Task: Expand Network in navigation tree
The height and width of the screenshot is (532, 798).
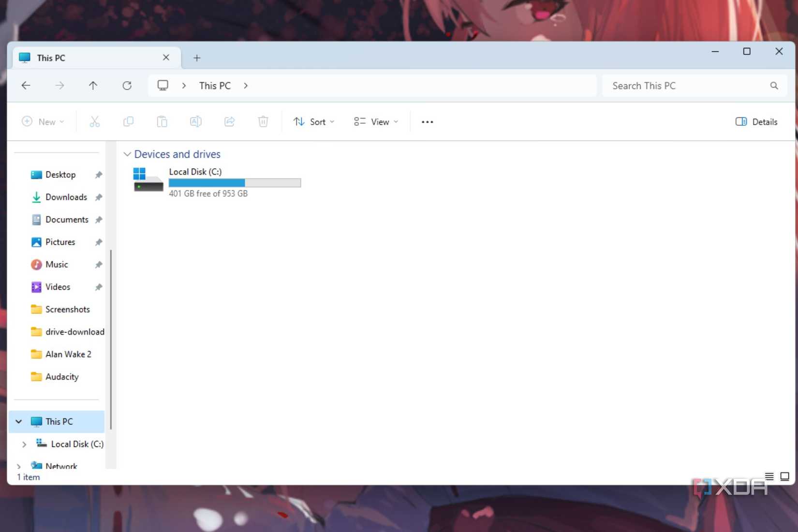Action: tap(19, 466)
